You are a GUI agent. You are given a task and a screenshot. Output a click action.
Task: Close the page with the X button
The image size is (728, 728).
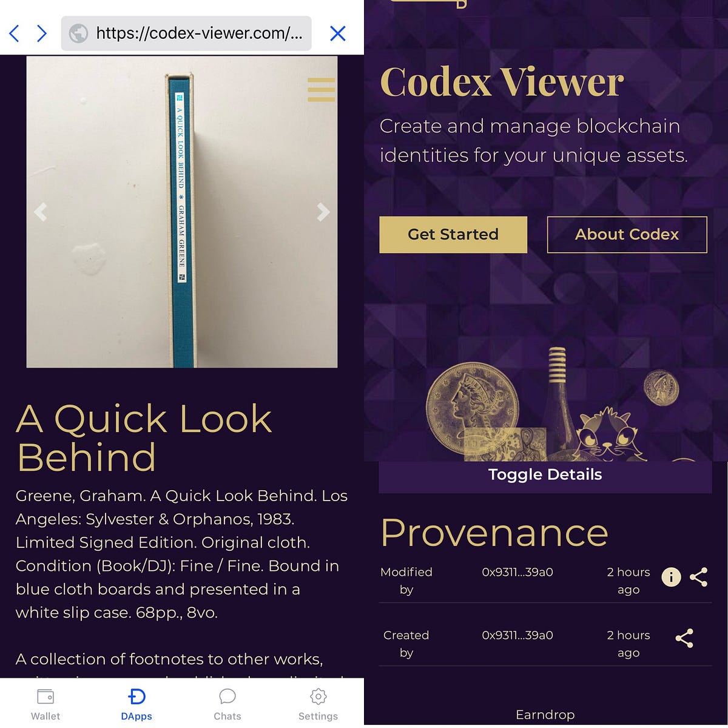pyautogui.click(x=337, y=33)
